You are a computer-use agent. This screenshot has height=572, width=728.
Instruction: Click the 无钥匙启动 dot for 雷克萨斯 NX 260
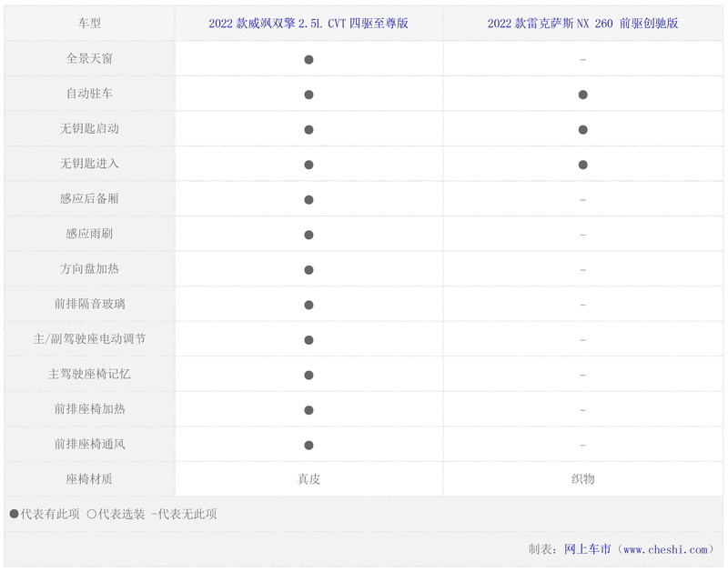click(582, 130)
